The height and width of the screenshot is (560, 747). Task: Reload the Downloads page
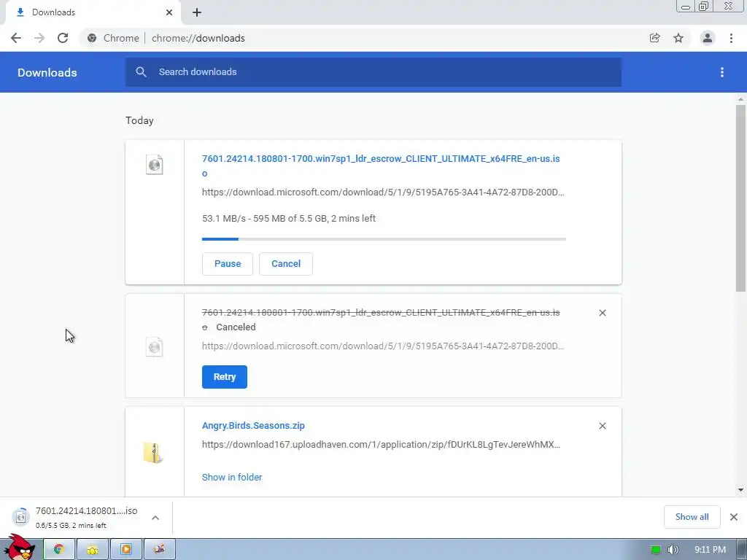63,38
